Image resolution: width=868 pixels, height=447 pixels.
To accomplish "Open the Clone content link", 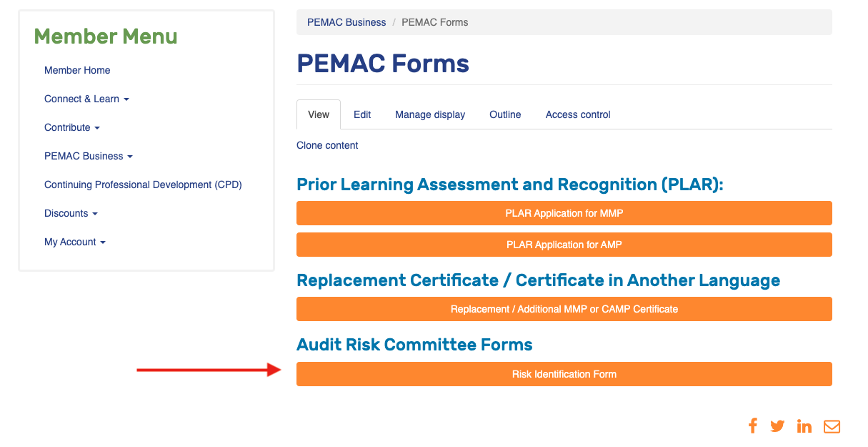I will (327, 145).
